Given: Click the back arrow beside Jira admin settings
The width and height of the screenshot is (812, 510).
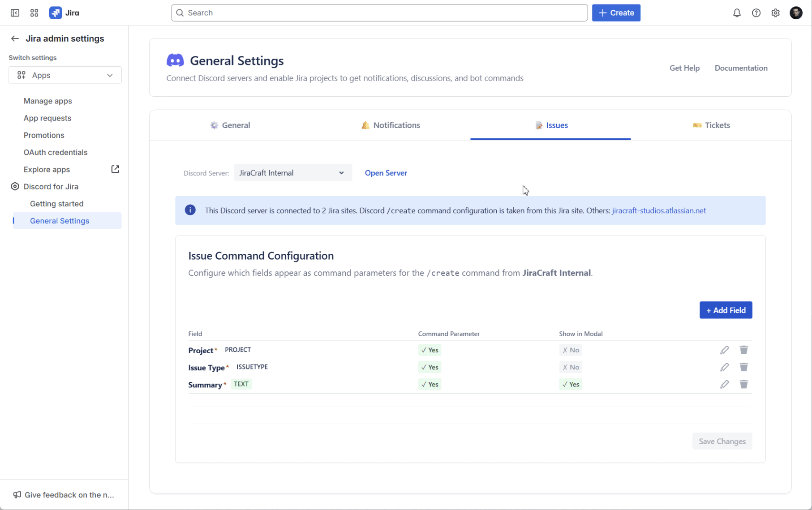Looking at the screenshot, I should point(15,39).
